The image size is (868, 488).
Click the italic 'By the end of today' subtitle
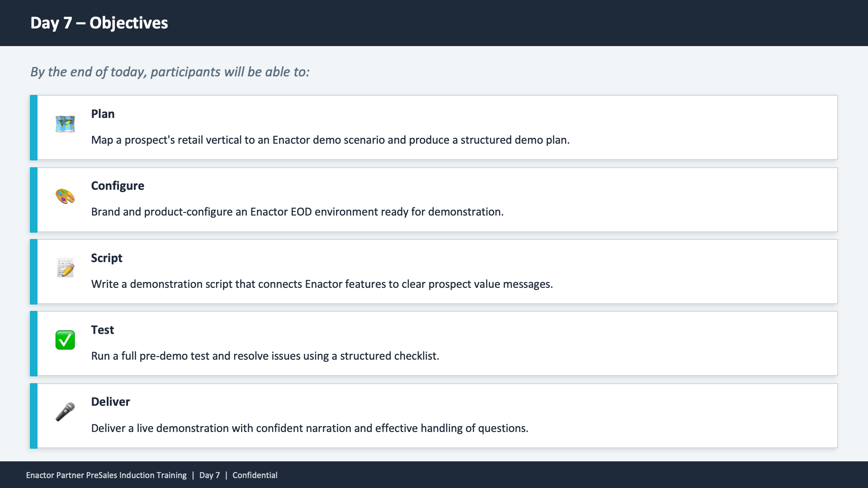tap(170, 72)
